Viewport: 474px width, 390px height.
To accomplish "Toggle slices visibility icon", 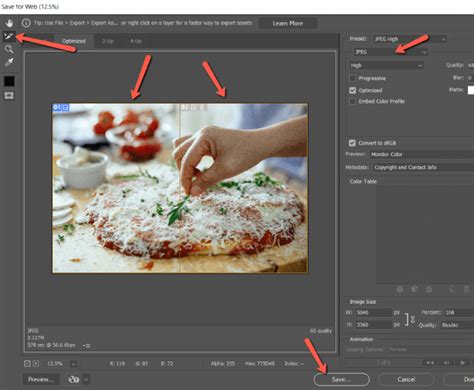I will pyautogui.click(x=9, y=96).
